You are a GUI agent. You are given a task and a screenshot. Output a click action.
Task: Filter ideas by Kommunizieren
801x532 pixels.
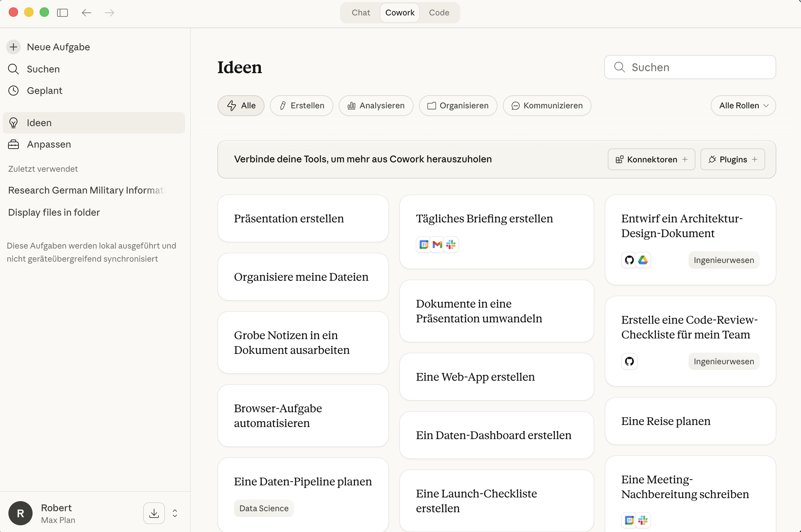[x=547, y=106]
